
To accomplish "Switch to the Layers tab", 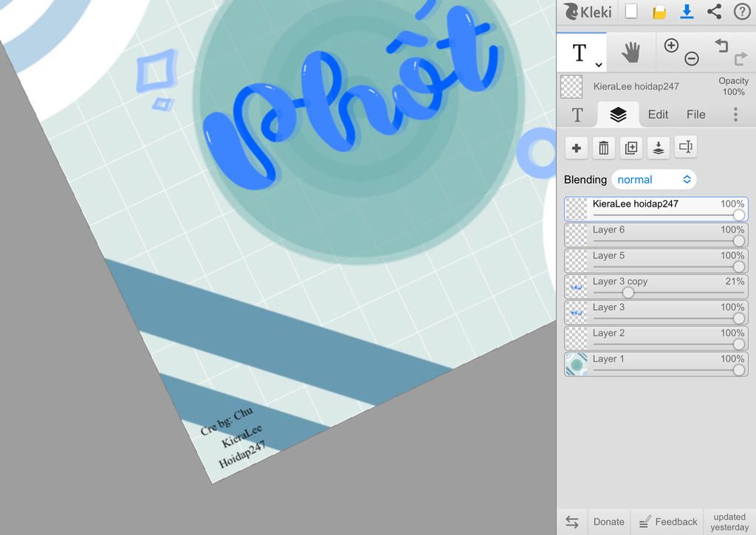I will point(618,114).
